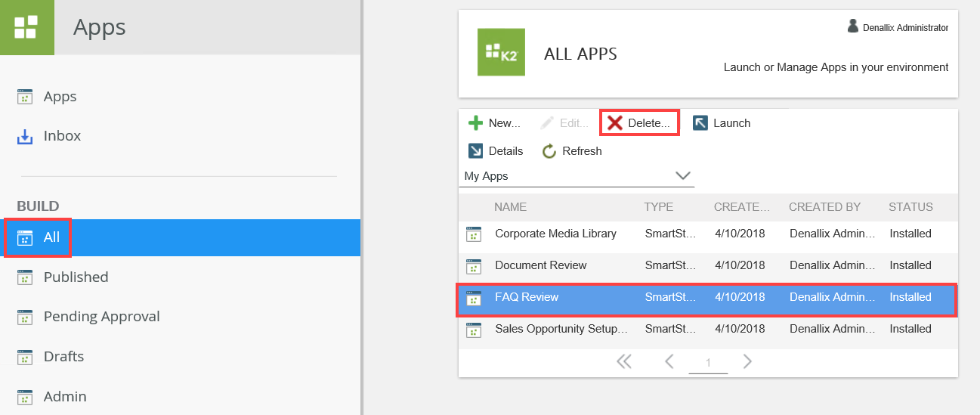The height and width of the screenshot is (415, 980).
Task: Select Published in the Build section
Action: [76, 277]
